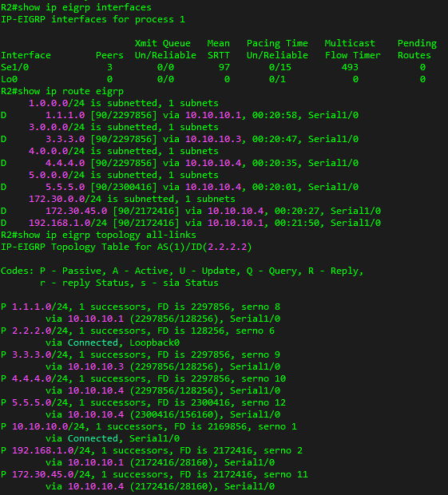Select '4.0.0.0/24 is subnetted' line

124,151
